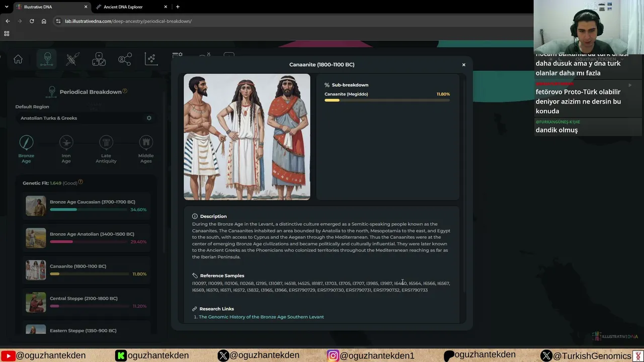Click Genetic Fit help question mark

point(80,182)
